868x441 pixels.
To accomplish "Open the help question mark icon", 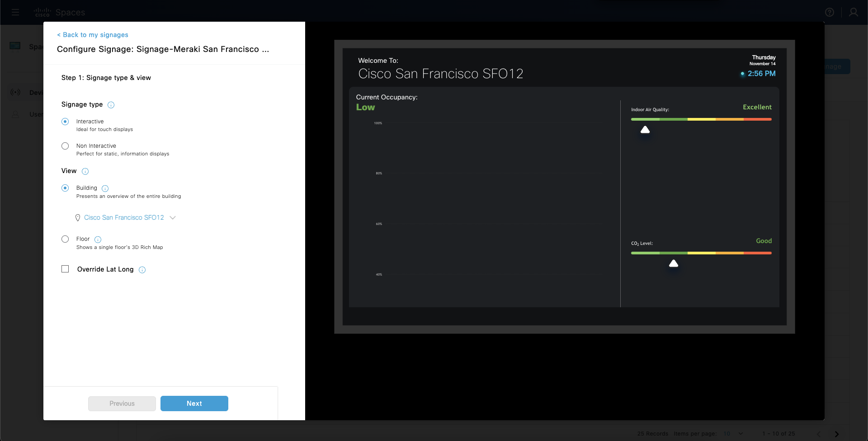I will (829, 12).
